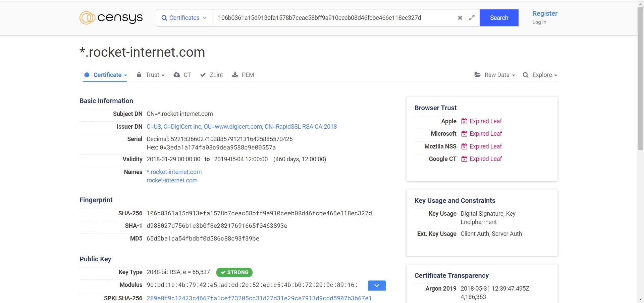Click the Register link
This screenshot has width=644, height=303.
click(545, 13)
